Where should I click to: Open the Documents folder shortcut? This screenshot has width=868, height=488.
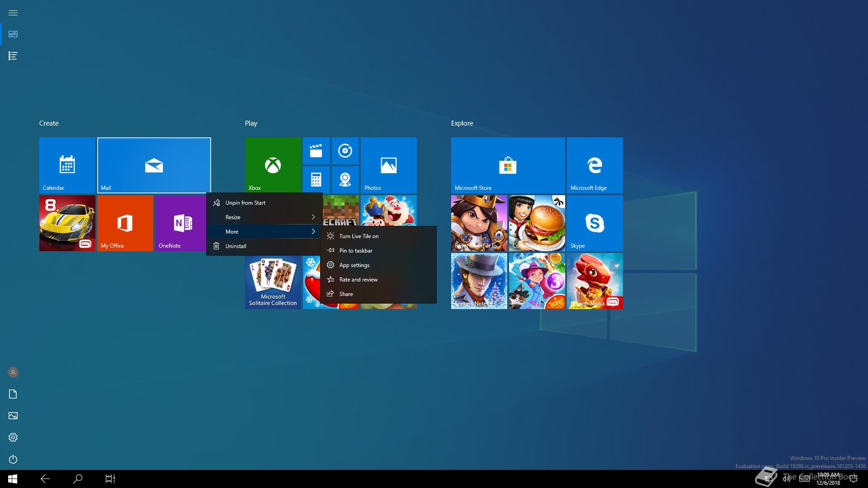(x=13, y=394)
